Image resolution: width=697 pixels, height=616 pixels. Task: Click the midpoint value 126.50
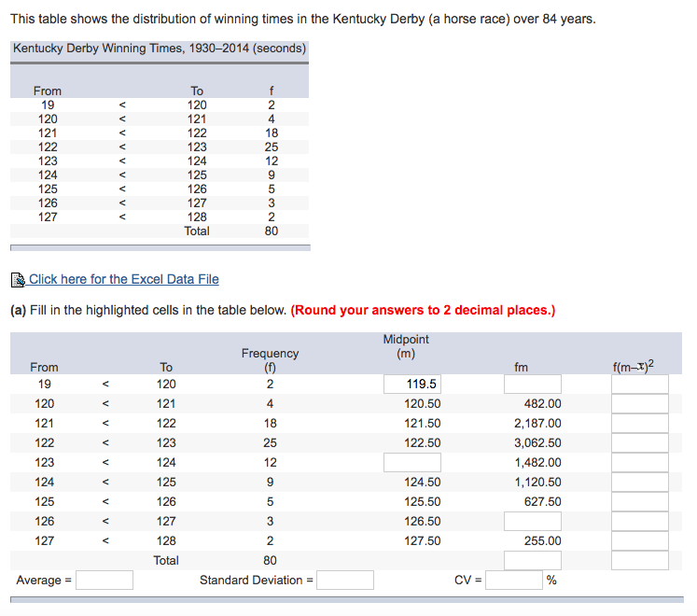(x=423, y=521)
